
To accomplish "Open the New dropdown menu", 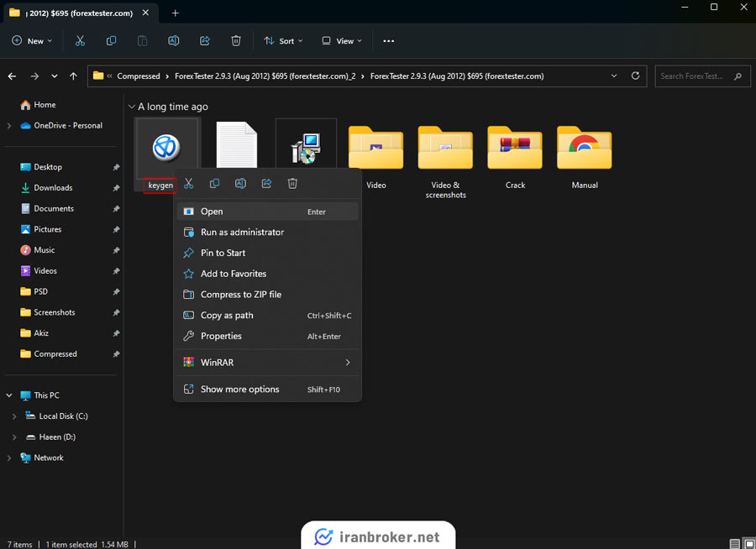I will [x=32, y=41].
